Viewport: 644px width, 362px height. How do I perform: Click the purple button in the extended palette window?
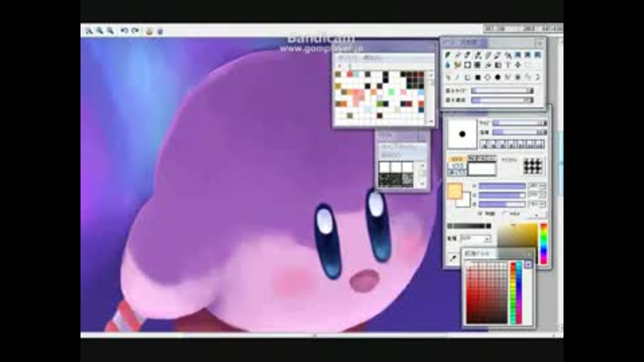coord(528,265)
